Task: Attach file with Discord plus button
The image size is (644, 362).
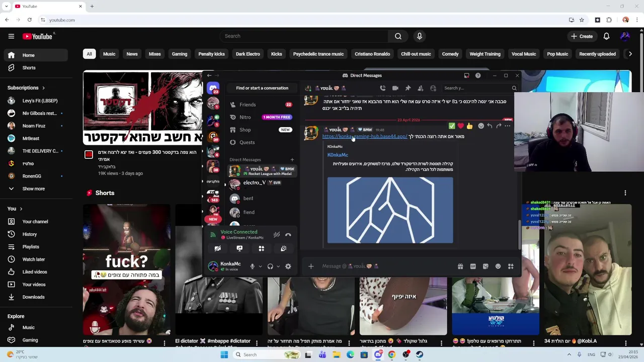Action: [x=311, y=266]
